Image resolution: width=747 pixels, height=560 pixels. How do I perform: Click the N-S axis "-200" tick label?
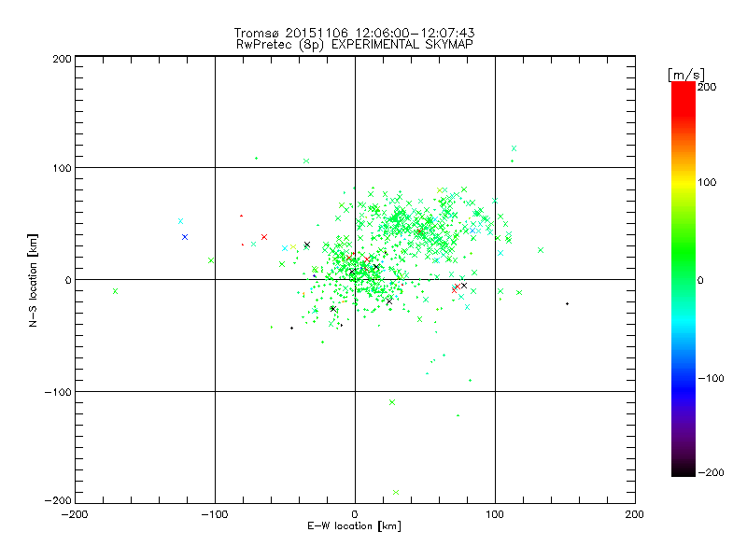click(x=58, y=501)
